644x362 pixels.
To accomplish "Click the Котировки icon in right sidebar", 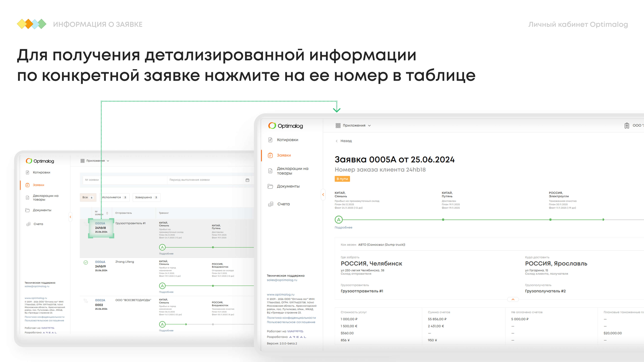I will (x=270, y=140).
